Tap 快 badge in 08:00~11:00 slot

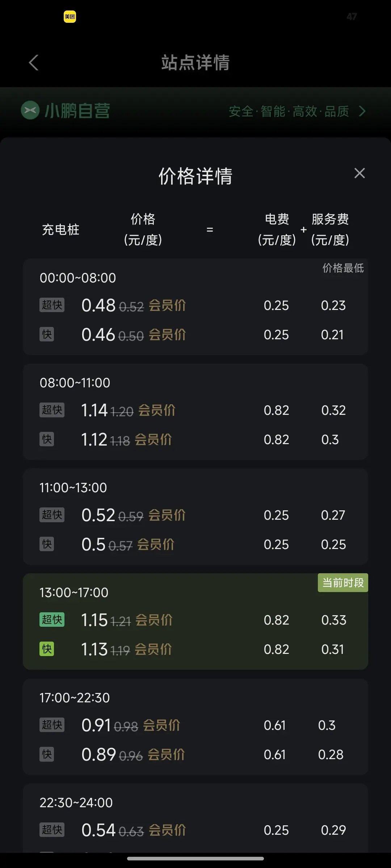pos(47,439)
